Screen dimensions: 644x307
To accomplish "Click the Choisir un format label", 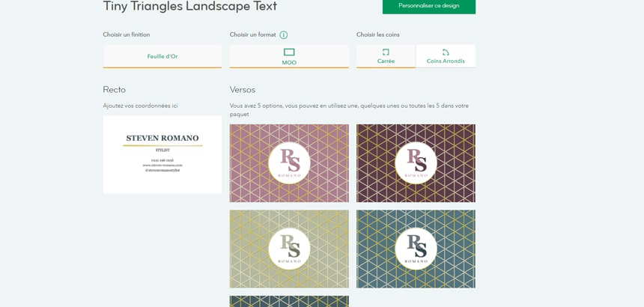I will (252, 35).
